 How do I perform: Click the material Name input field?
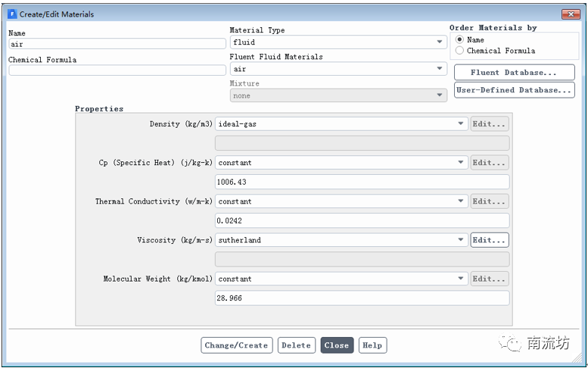(117, 44)
